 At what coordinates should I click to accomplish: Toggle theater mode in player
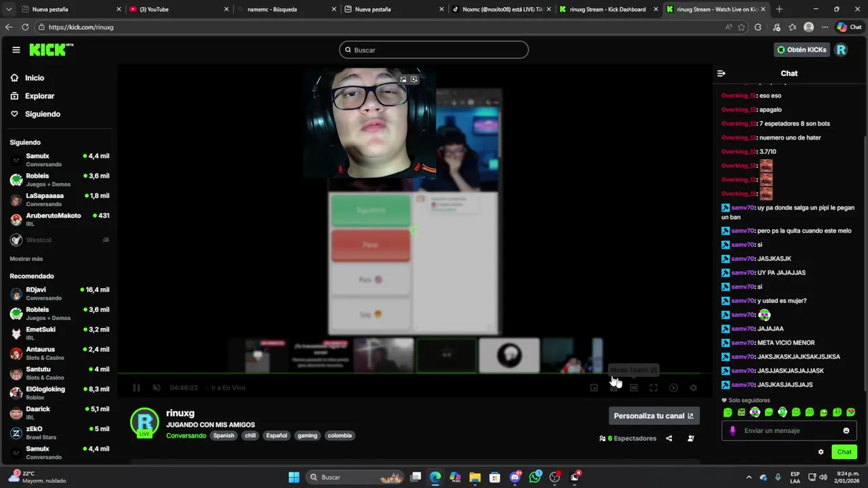[x=633, y=388]
